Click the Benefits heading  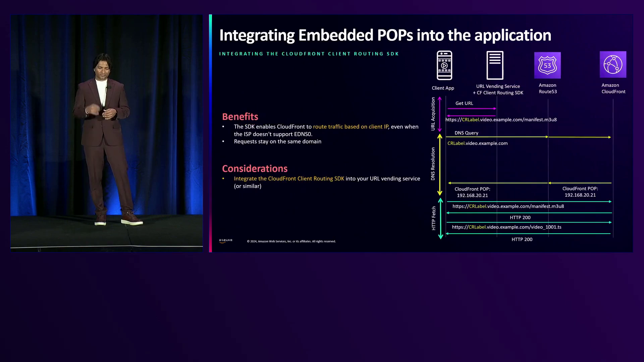pos(240,117)
